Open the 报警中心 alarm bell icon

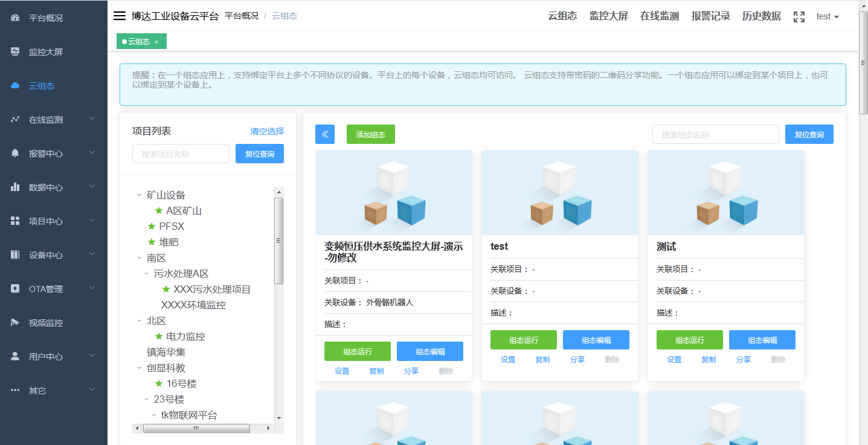point(14,153)
